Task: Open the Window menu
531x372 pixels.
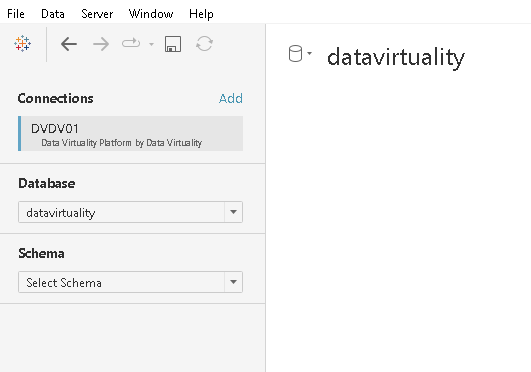Action: [x=151, y=14]
